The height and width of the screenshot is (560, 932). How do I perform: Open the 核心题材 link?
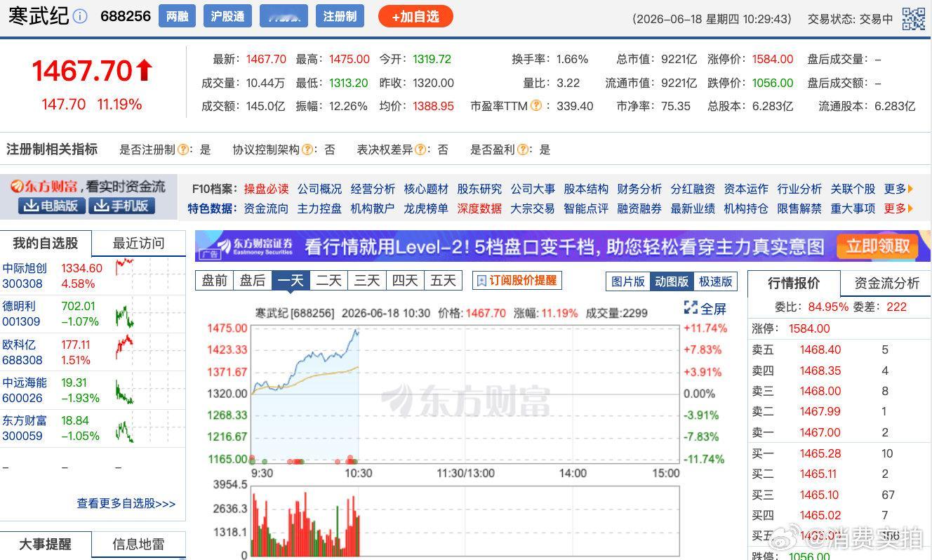(426, 189)
